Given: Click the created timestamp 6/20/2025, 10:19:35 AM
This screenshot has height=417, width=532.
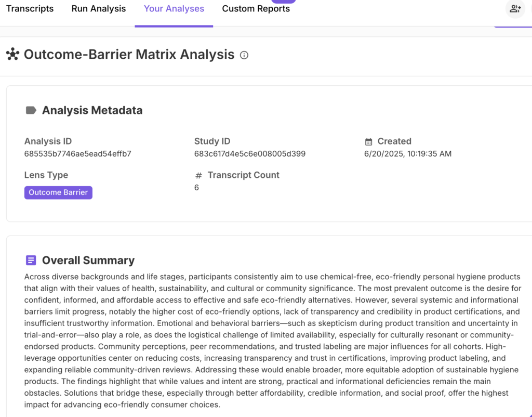Looking at the screenshot, I should point(408,154).
